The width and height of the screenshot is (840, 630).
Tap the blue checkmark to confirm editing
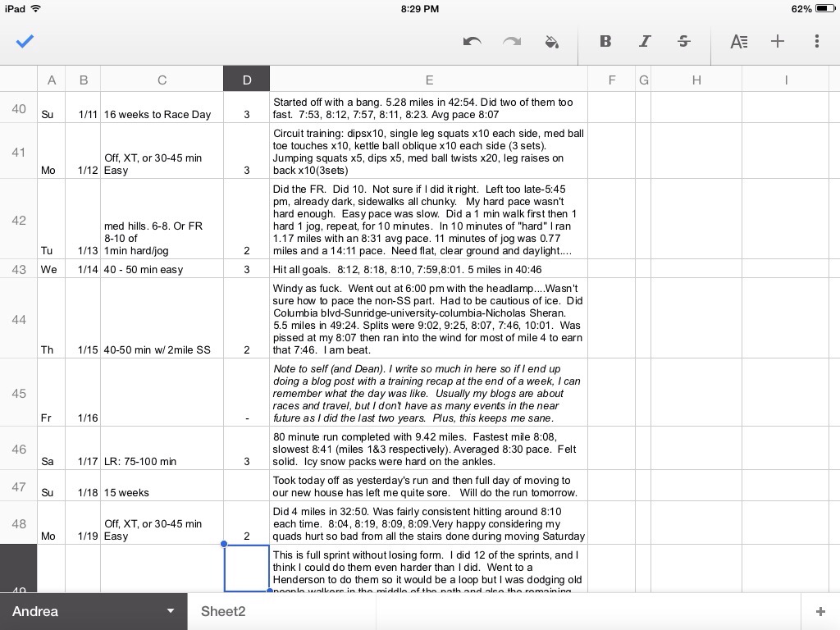pos(25,41)
